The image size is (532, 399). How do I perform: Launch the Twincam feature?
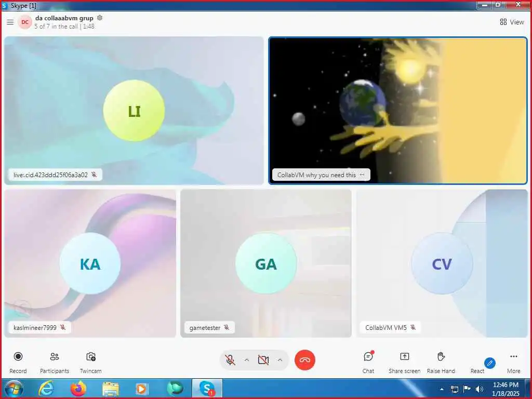pos(90,362)
